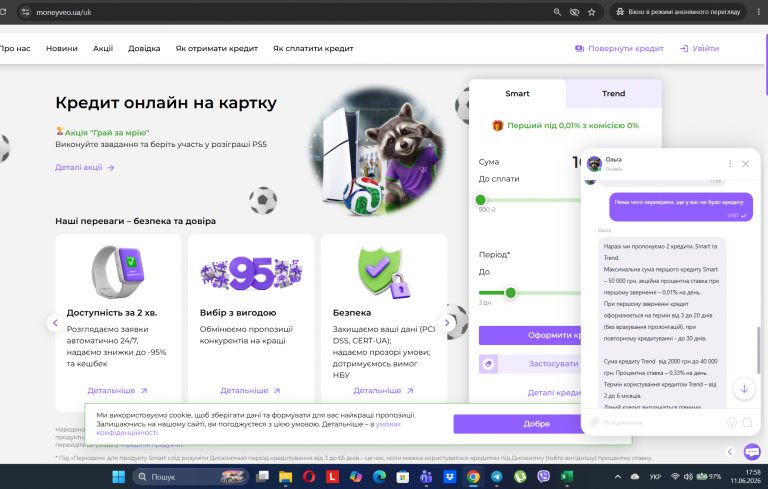The height and width of the screenshot is (489, 768).
Task: Open 'Детальніше' under Доступність за 2 хв.
Action: pyautogui.click(x=117, y=391)
